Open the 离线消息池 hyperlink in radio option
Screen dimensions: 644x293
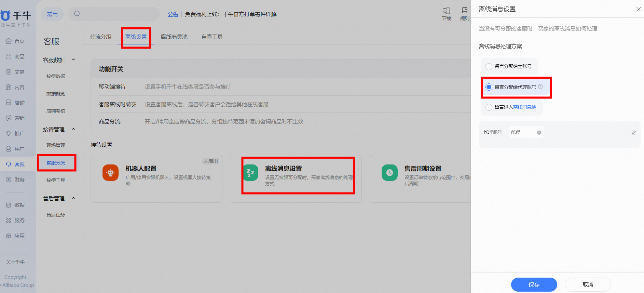(525, 107)
